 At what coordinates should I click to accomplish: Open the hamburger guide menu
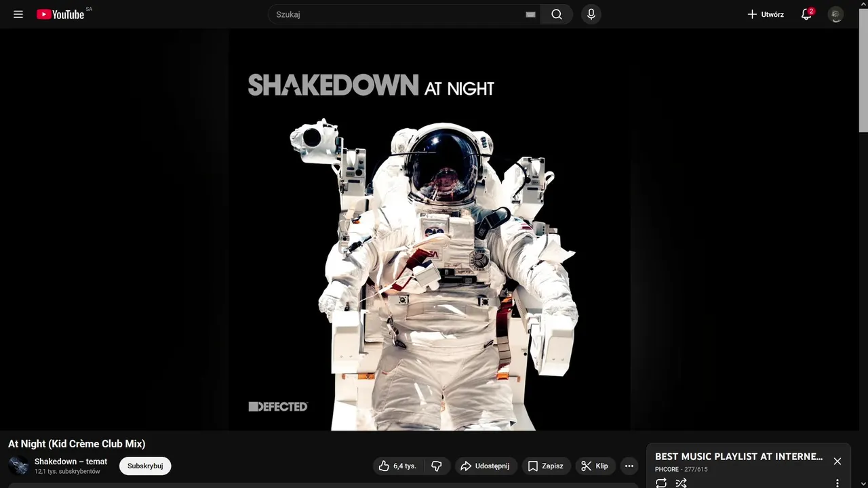tap(18, 14)
